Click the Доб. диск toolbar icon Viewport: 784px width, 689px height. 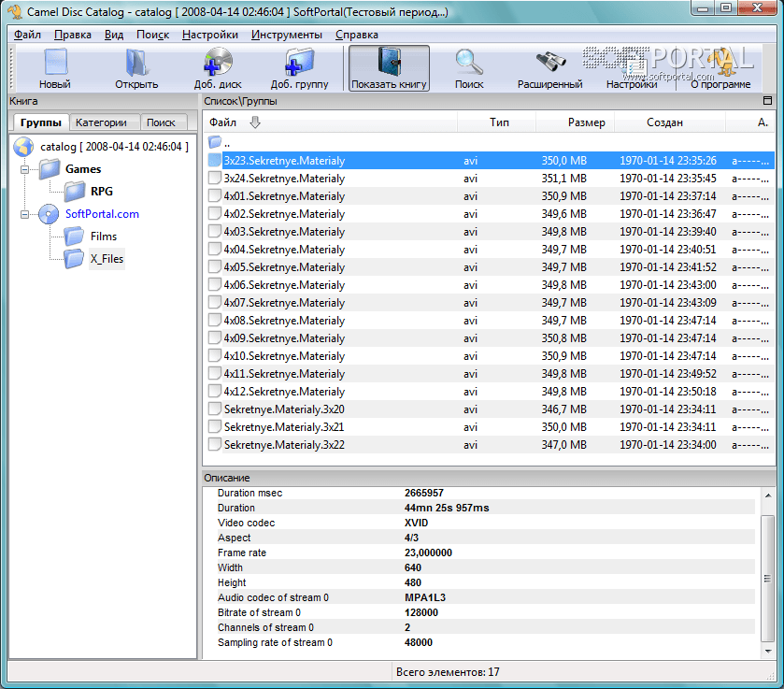pyautogui.click(x=218, y=62)
